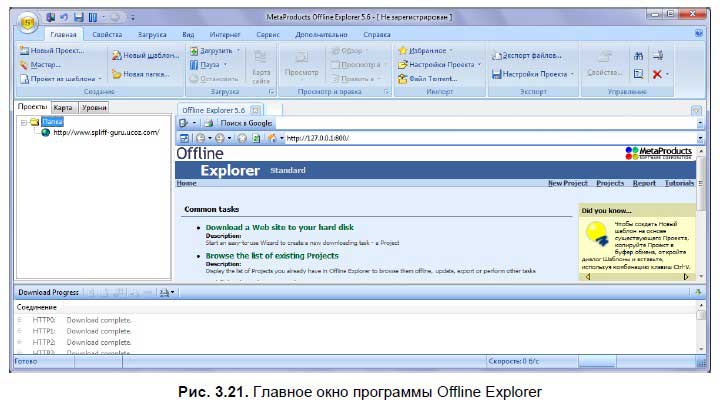This screenshot has height=402, width=720.
Task: Open the round Offline Explorer application menu orb
Action: coord(28,22)
